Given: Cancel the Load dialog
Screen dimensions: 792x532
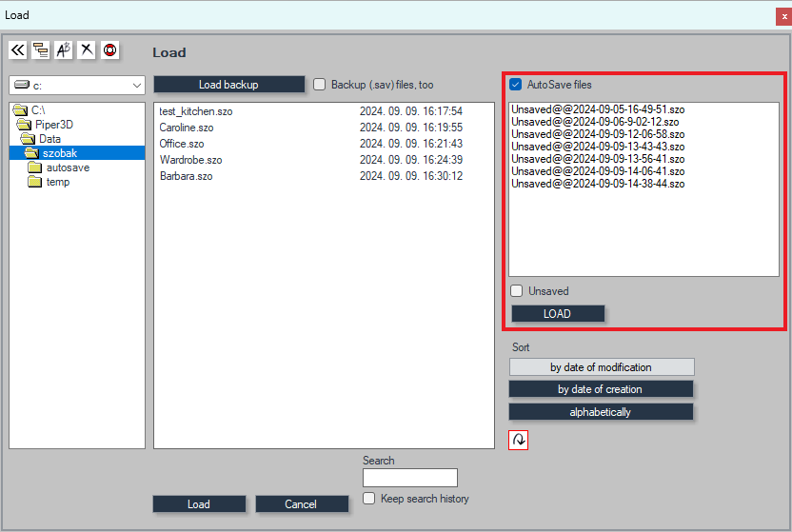Looking at the screenshot, I should [x=302, y=503].
